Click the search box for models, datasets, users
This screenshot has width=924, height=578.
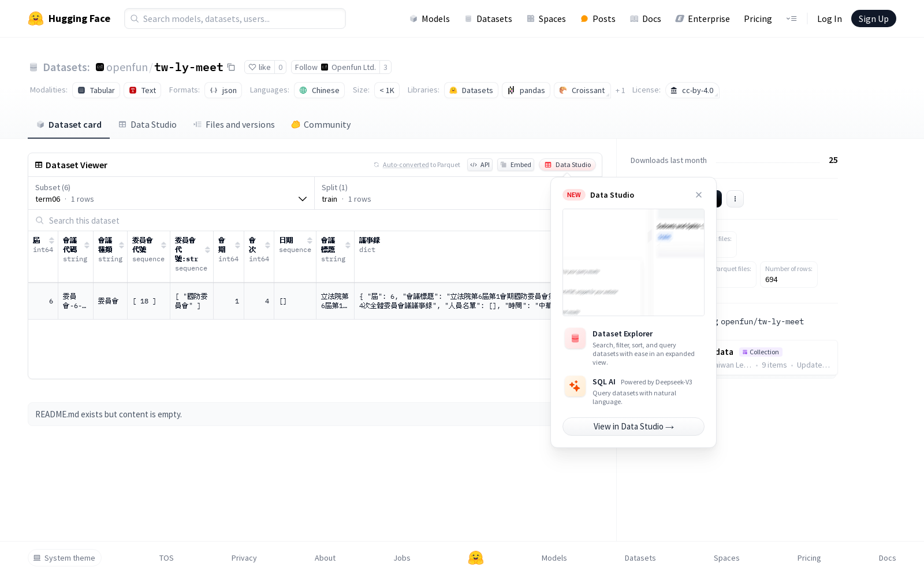click(235, 18)
